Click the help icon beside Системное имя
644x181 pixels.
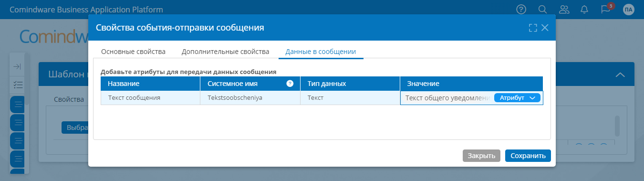(x=290, y=84)
